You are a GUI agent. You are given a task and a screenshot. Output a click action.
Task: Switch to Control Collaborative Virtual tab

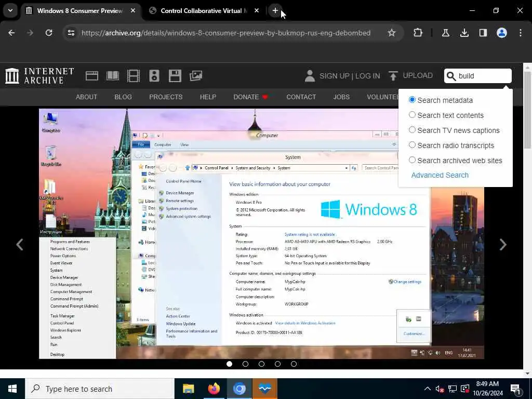pos(204,10)
